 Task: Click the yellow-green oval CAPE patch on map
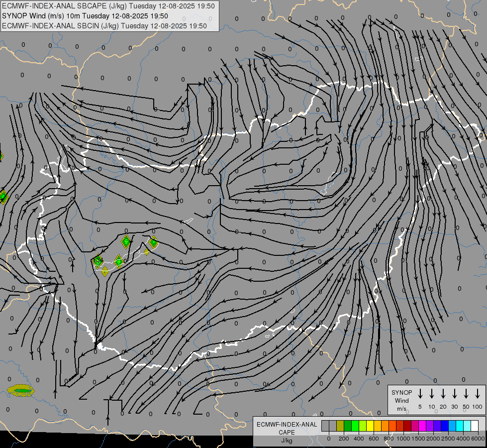pyautogui.click(x=21, y=390)
